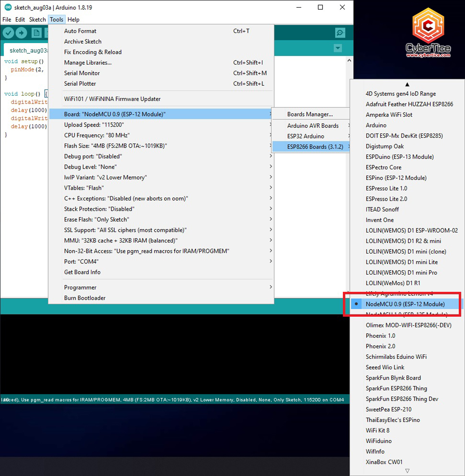
Task: Open the sketch tab dropdown arrow icon
Action: [x=338, y=48]
